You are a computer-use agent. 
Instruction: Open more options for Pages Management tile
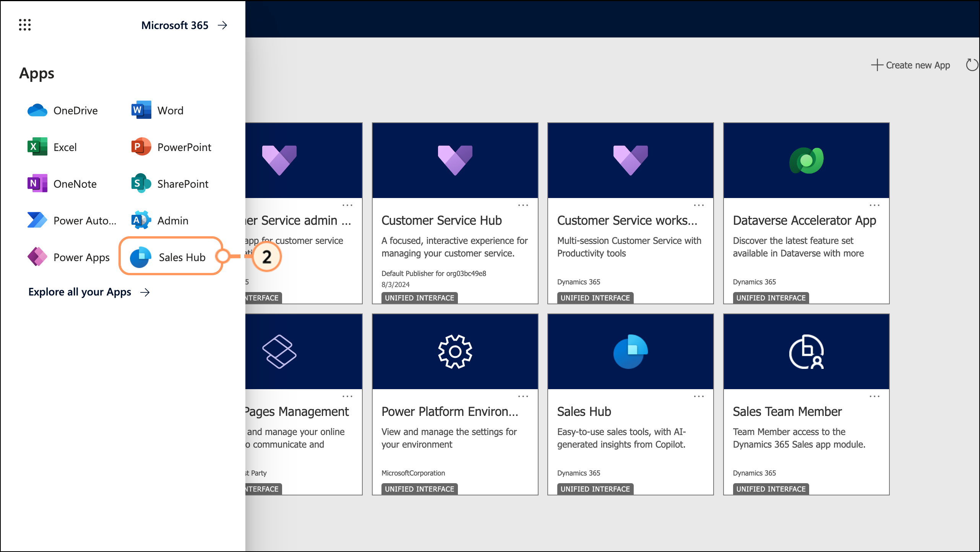click(x=347, y=396)
